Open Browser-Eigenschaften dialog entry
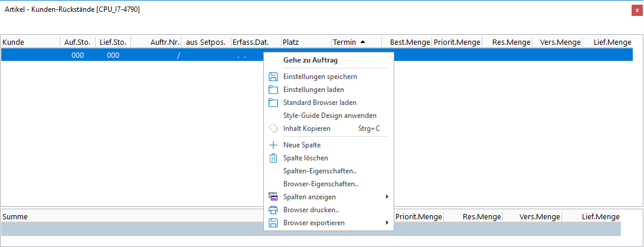This screenshot has height=247, width=644. point(321,184)
